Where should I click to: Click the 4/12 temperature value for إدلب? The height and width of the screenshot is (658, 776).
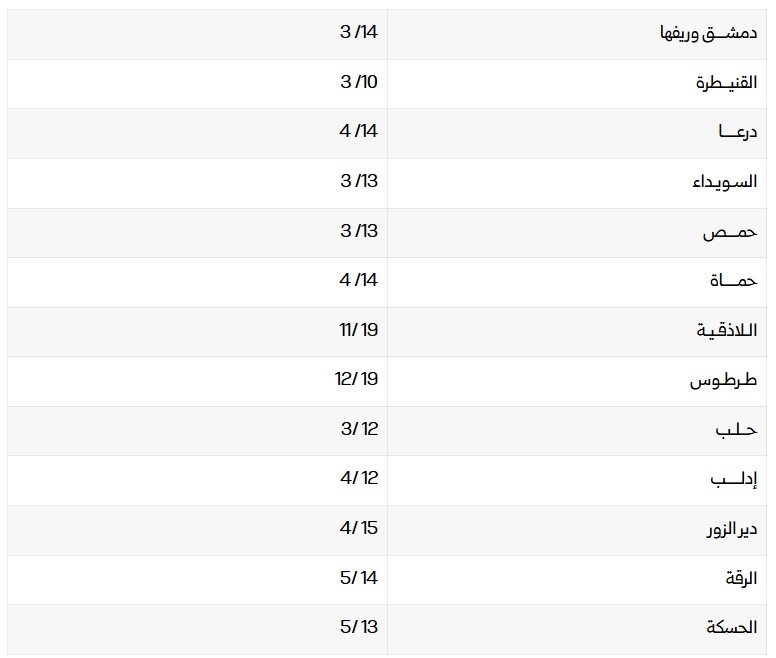coord(359,479)
